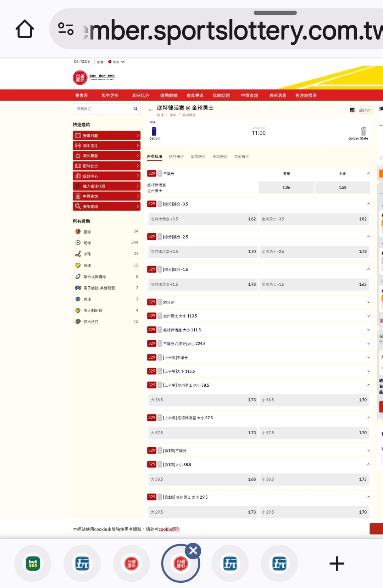
Task: Open 中獎查詢 quick link in sidebar
Action: (106, 196)
